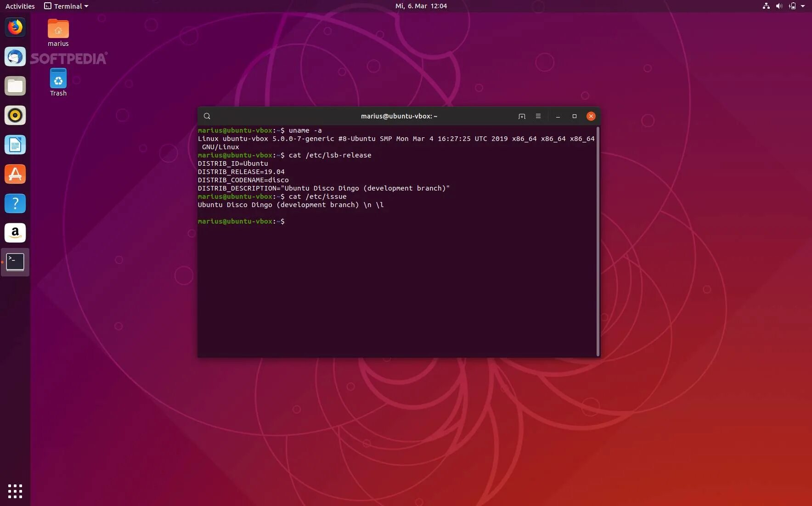Click the power status icon

click(792, 6)
